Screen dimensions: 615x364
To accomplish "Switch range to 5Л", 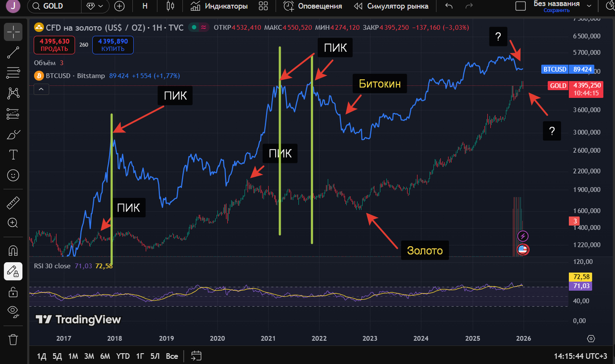I will coord(155,356).
